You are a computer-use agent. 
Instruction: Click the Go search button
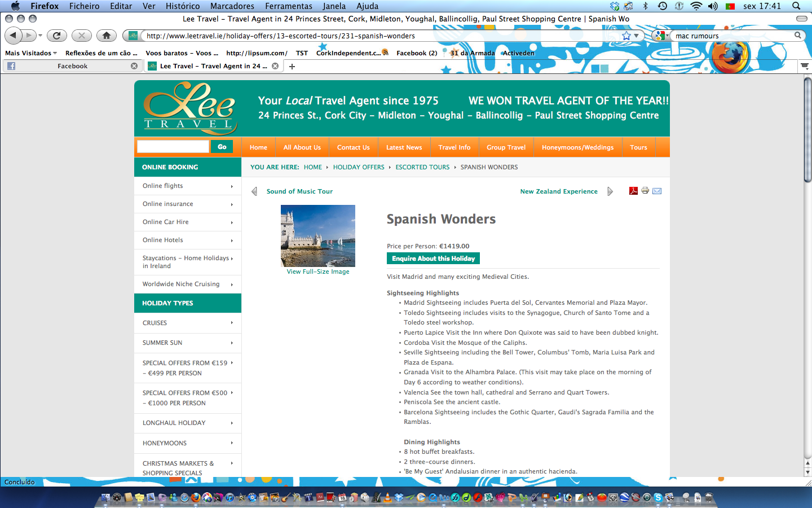pyautogui.click(x=222, y=147)
